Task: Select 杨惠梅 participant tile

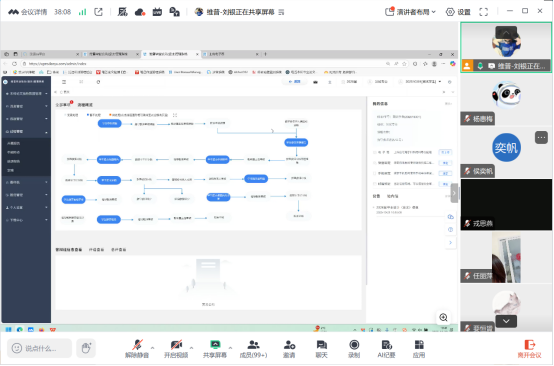Action: (x=506, y=100)
